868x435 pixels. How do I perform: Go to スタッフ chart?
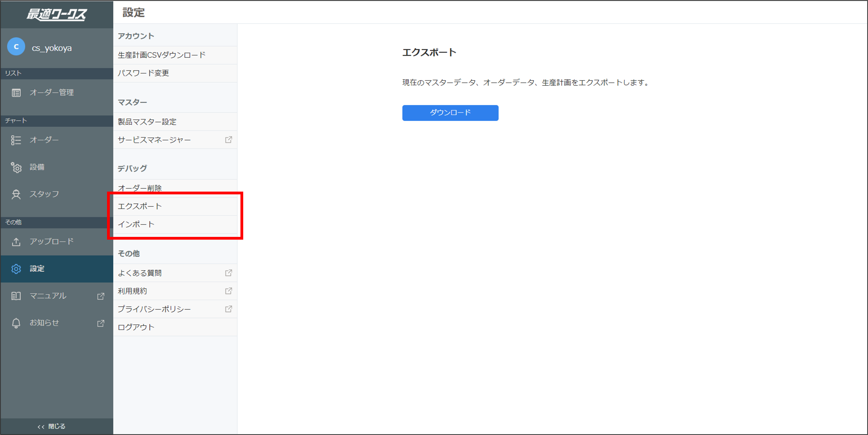tap(57, 194)
